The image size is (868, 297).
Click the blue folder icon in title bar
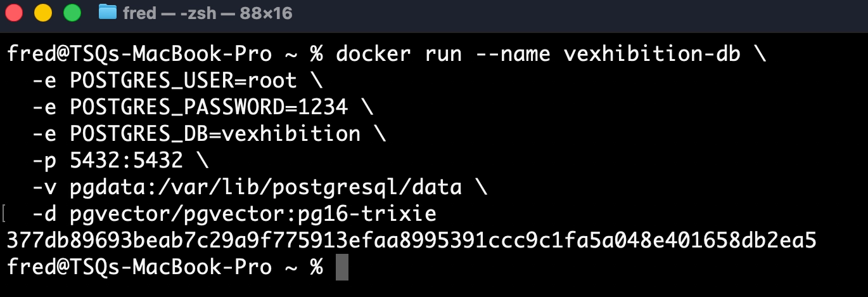[108, 13]
